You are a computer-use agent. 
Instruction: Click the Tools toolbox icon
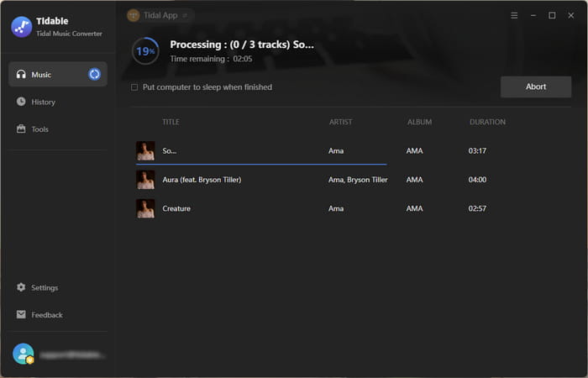pos(21,129)
